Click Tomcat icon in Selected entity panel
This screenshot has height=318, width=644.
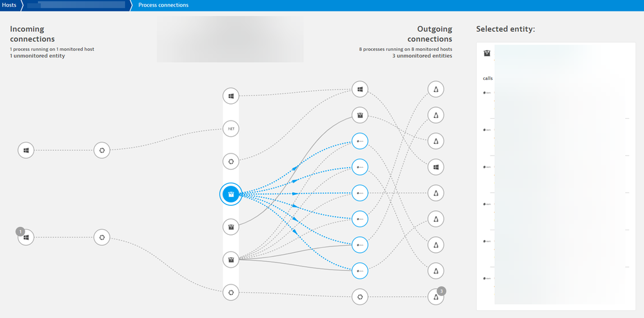coord(487,54)
